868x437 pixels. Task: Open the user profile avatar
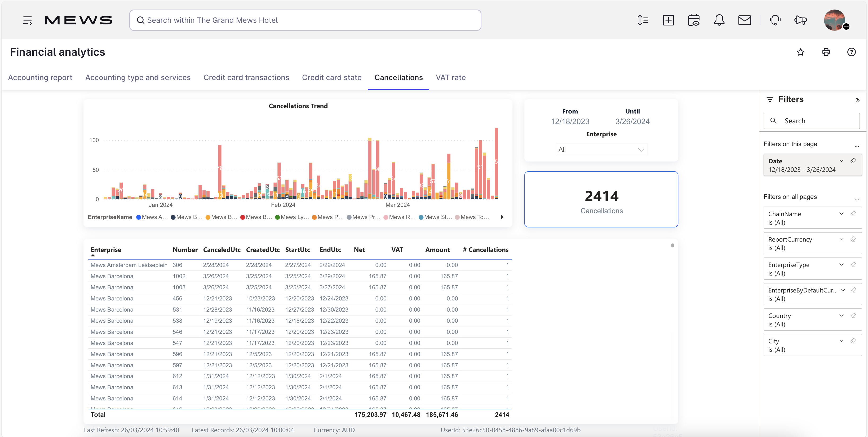835,20
